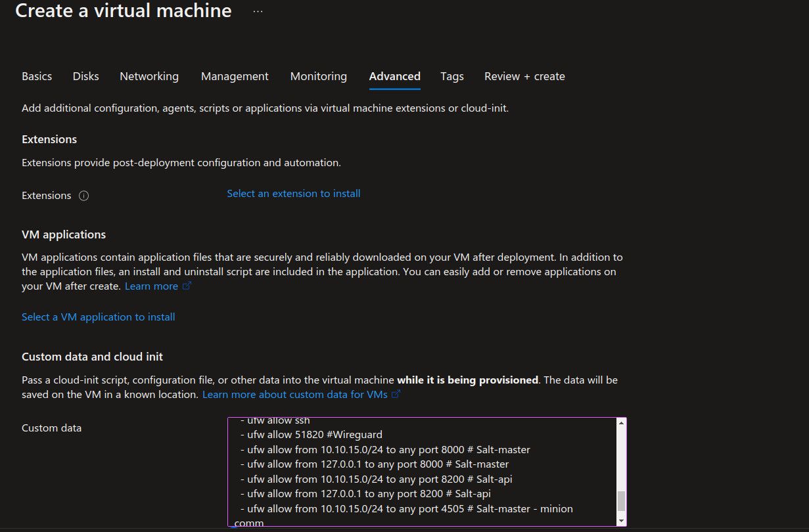Click the external-link icon beside Learn more
This screenshot has width=809, height=532.
187,286
